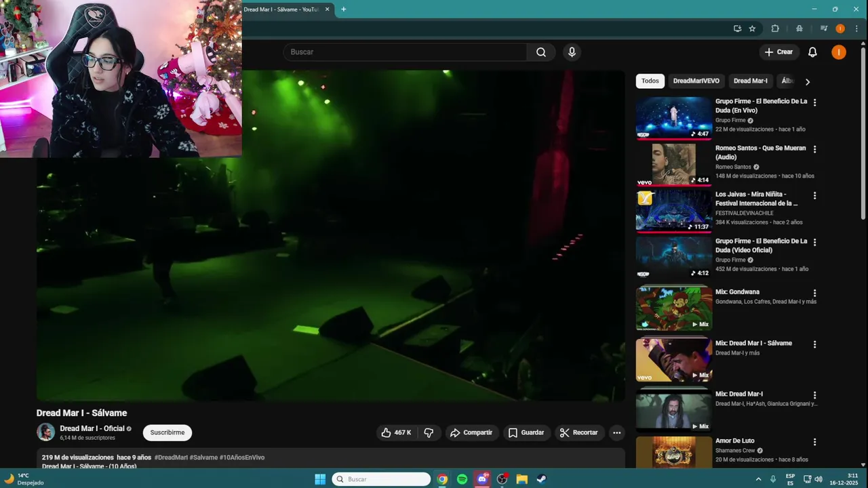Show more filter chips with right arrow
868x488 pixels.
(x=807, y=81)
